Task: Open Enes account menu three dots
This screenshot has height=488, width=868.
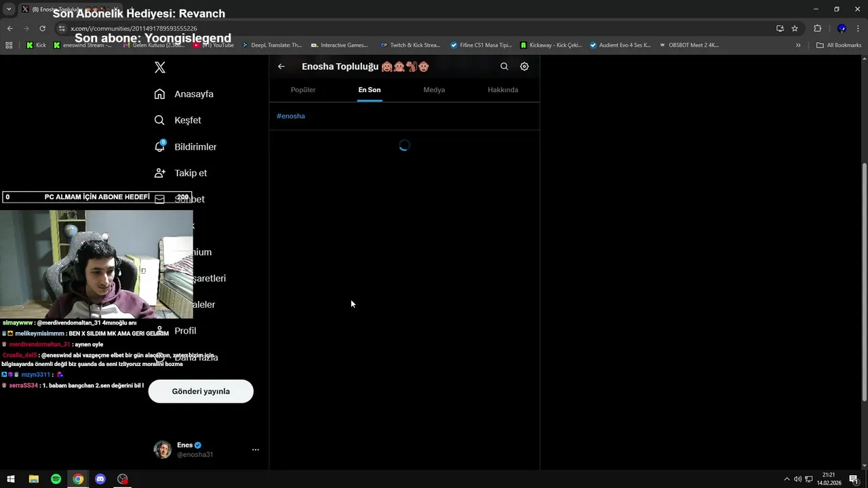Action: click(x=256, y=449)
